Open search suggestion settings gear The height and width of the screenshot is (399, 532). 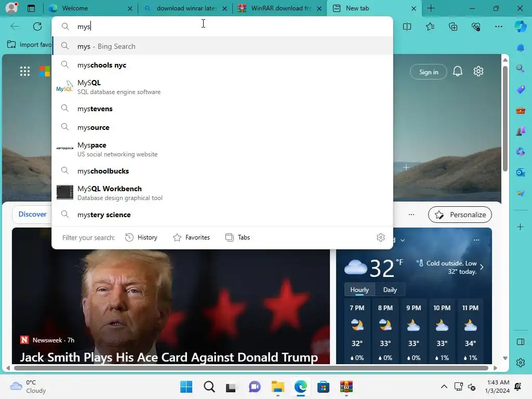point(381,237)
